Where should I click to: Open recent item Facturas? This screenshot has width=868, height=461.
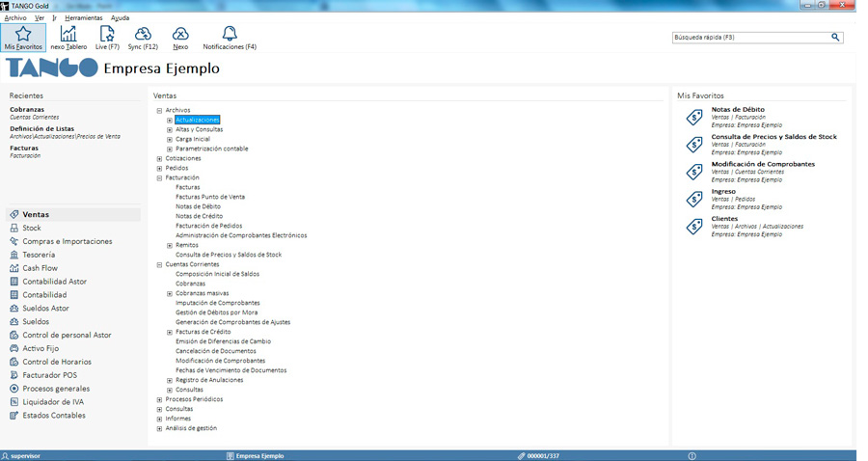pyautogui.click(x=24, y=148)
